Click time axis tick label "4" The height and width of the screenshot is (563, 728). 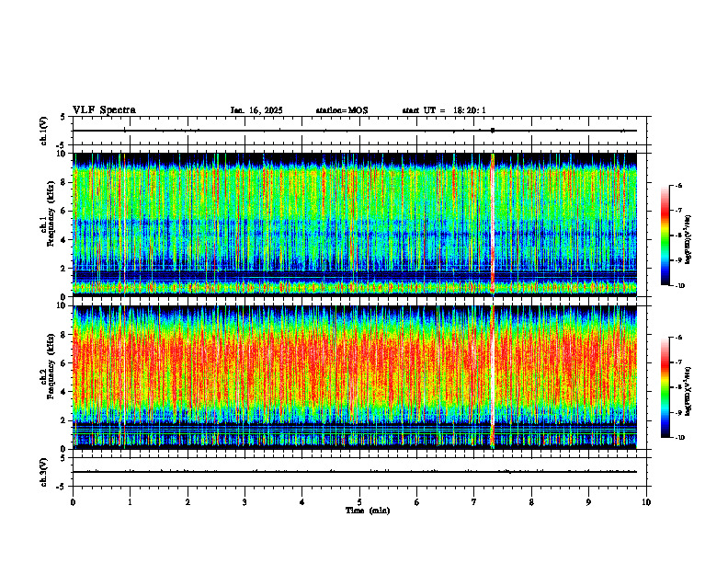[302, 502]
